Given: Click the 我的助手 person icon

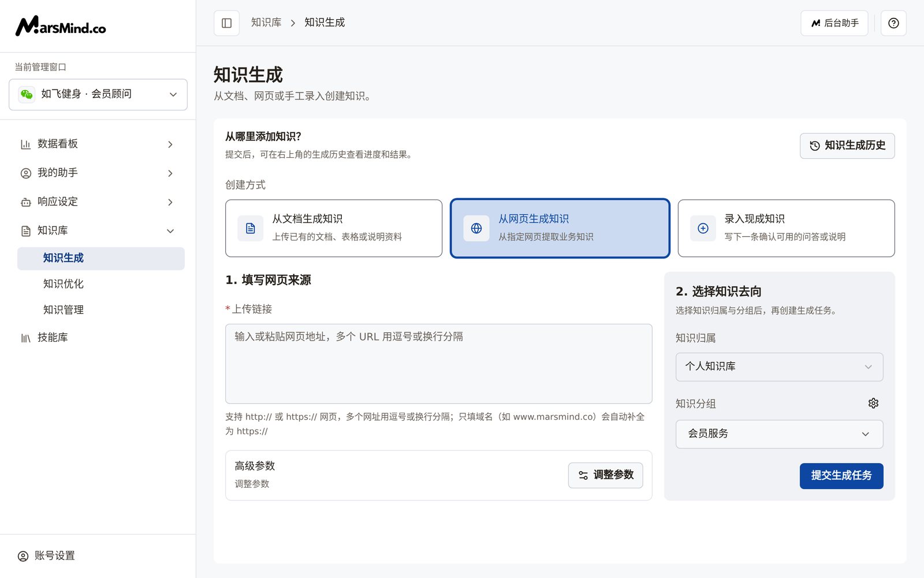Looking at the screenshot, I should click(x=25, y=173).
